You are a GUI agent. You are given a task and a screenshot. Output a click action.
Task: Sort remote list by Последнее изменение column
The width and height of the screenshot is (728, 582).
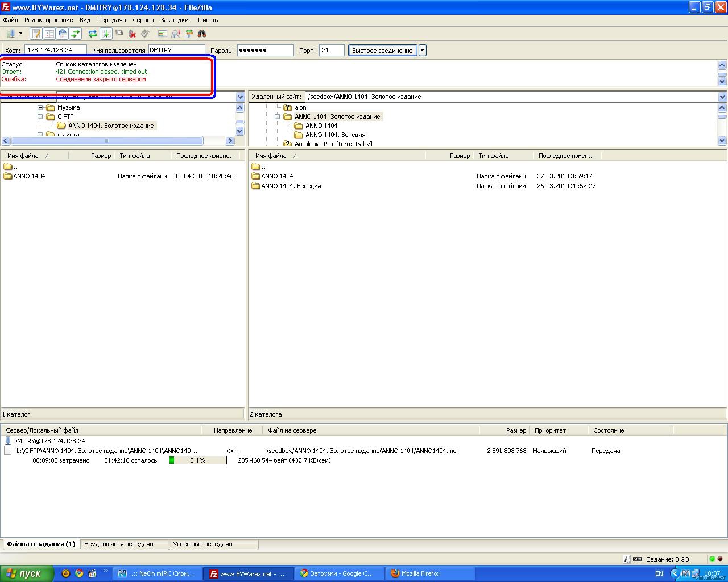pos(566,156)
